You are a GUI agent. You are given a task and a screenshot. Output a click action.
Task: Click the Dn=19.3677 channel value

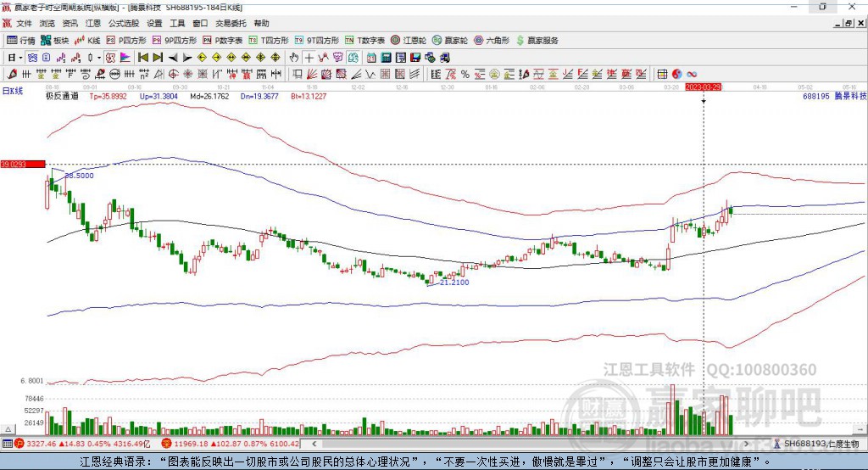click(x=259, y=96)
